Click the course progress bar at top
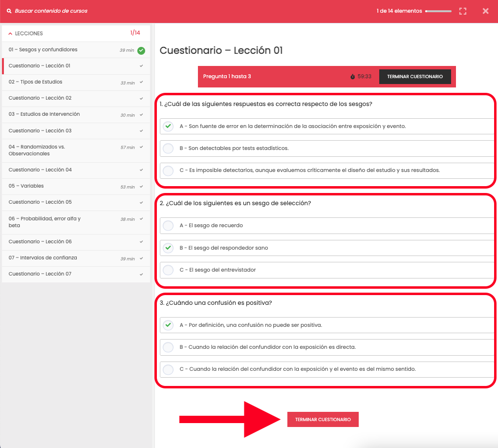 coord(438,11)
